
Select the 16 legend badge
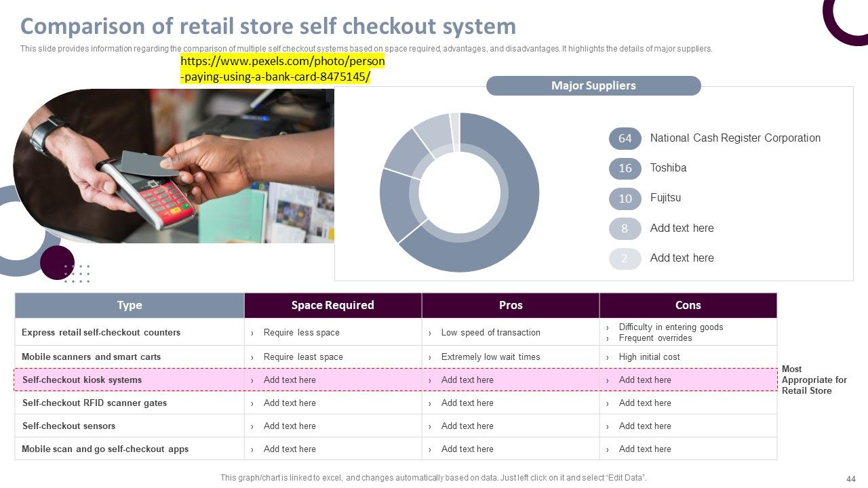625,168
